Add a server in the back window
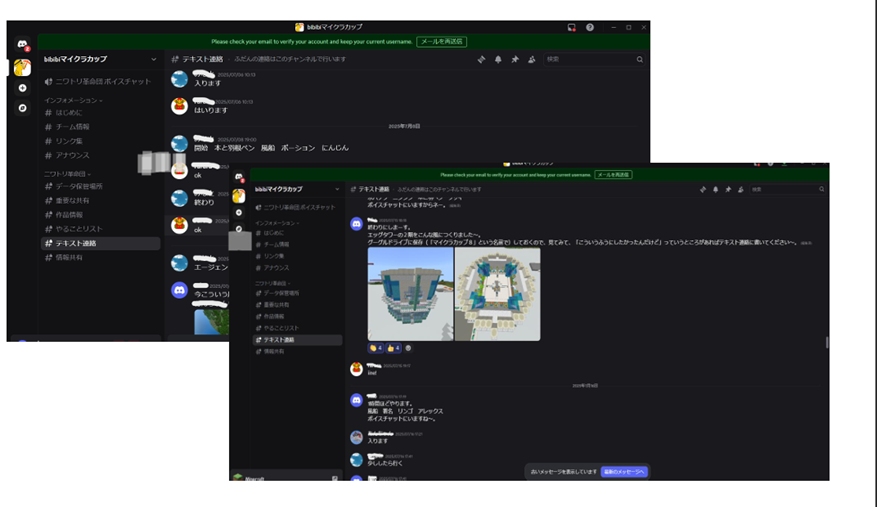 [x=22, y=88]
